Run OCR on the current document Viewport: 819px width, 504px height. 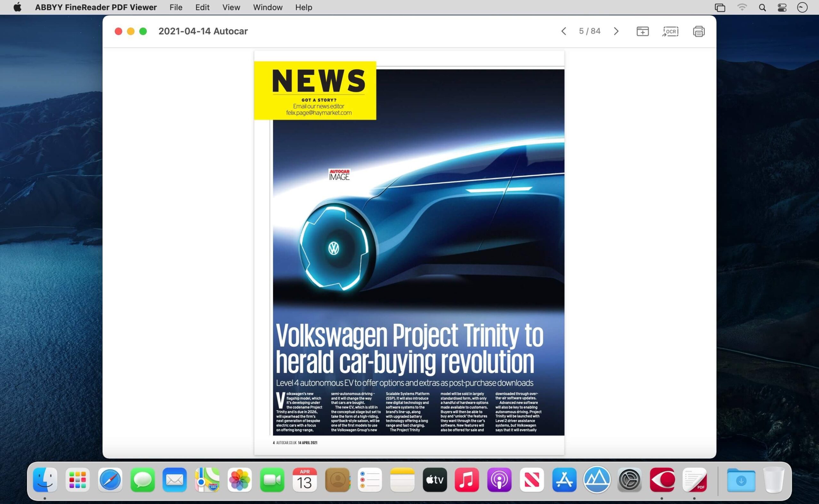click(670, 31)
